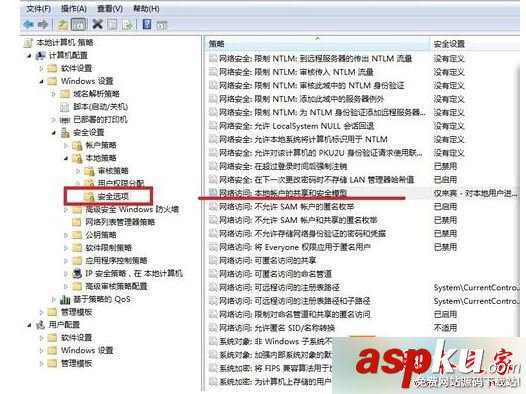The height and width of the screenshot is (394, 526).
Task: Expand the 域名解析策略 node
Action: tap(54, 94)
